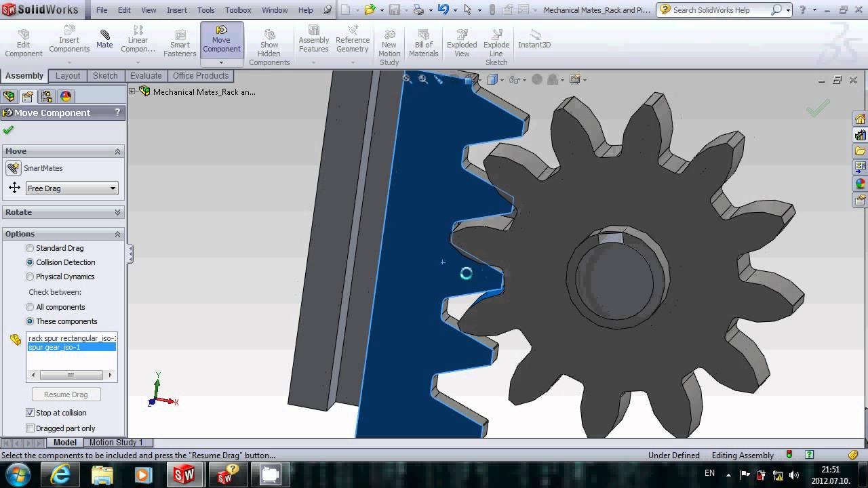868x488 pixels.
Task: Click the Undo arrow icon
Action: coord(443,9)
